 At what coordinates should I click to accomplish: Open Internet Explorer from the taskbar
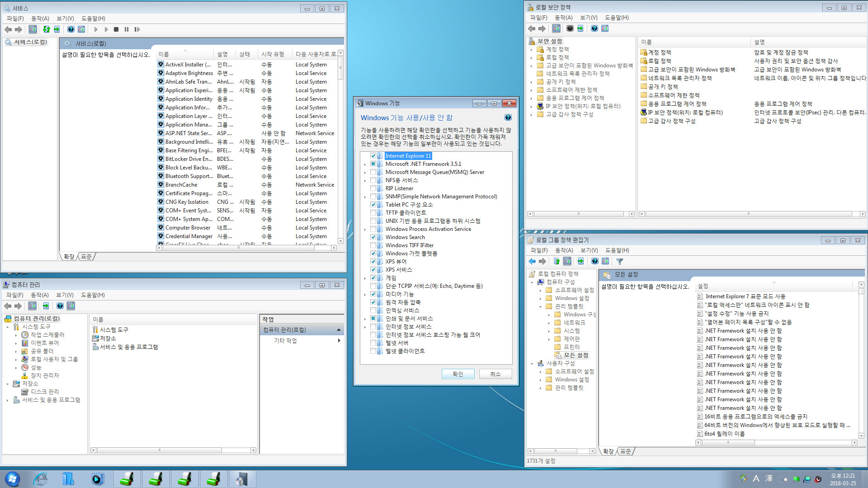click(40, 479)
